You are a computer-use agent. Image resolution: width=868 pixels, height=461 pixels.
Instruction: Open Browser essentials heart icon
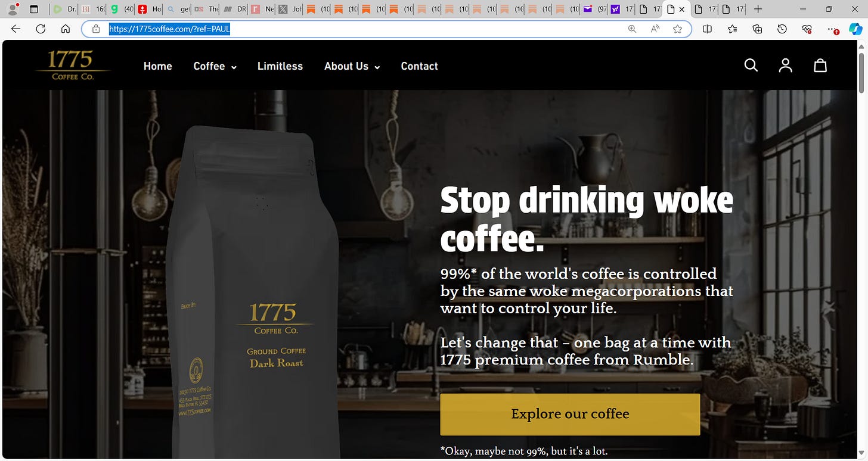807,29
